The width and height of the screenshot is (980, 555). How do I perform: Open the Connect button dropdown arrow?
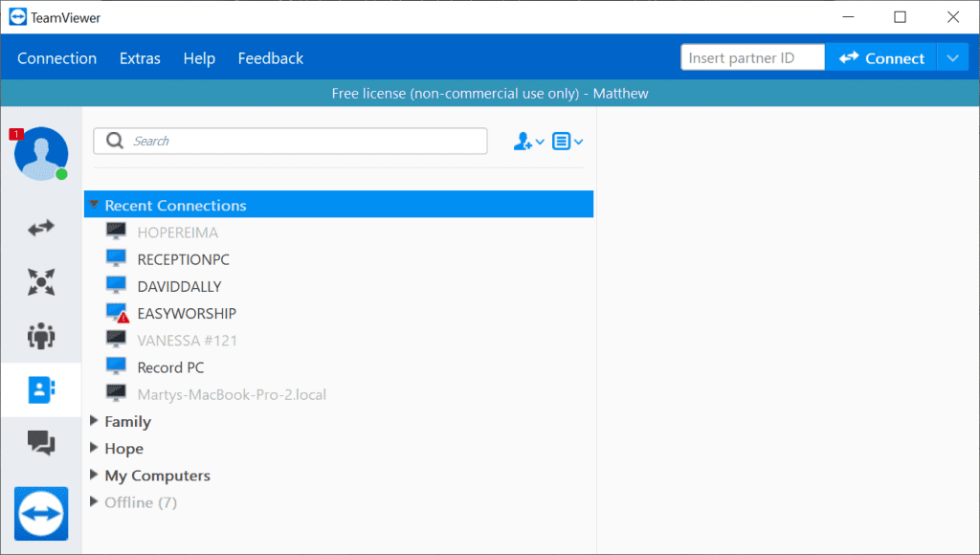[x=952, y=58]
